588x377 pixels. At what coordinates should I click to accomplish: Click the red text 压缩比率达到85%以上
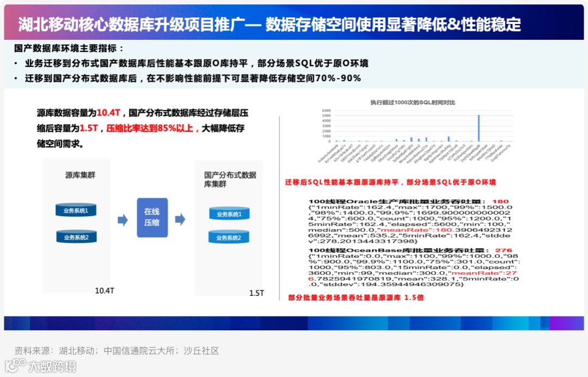[x=150, y=128]
